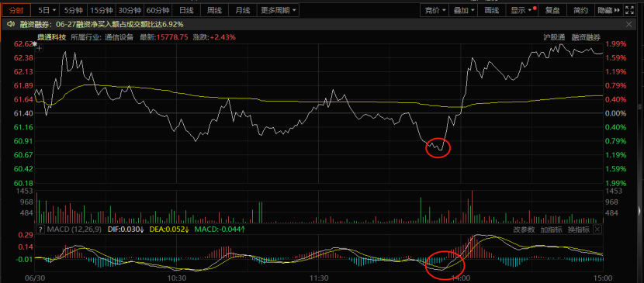Click the DIF:0.030 value
The width and height of the screenshot is (644, 283).
(126, 229)
